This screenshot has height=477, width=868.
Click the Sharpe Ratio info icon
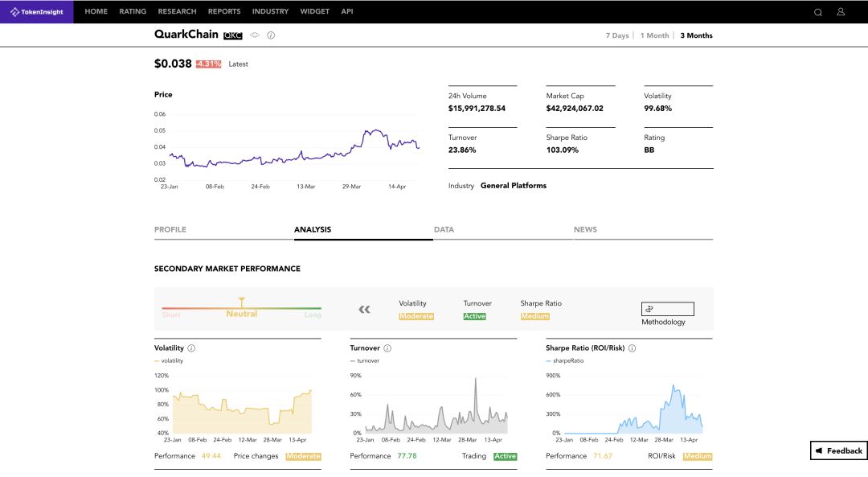[633, 348]
